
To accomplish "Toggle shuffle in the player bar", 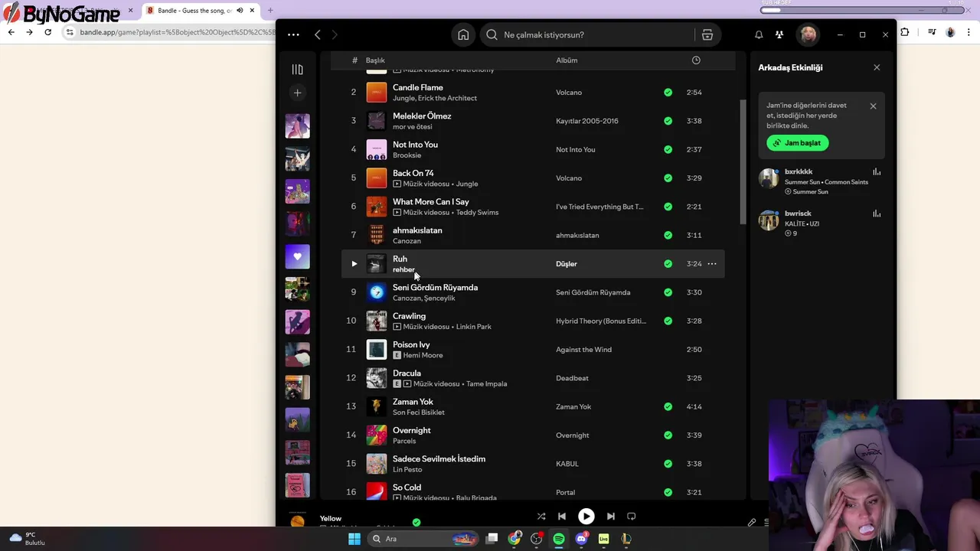I will (x=541, y=517).
